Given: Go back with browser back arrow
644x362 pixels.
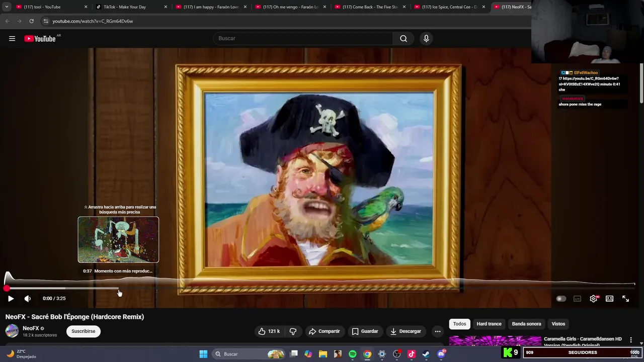Looking at the screenshot, I should pyautogui.click(x=7, y=21).
